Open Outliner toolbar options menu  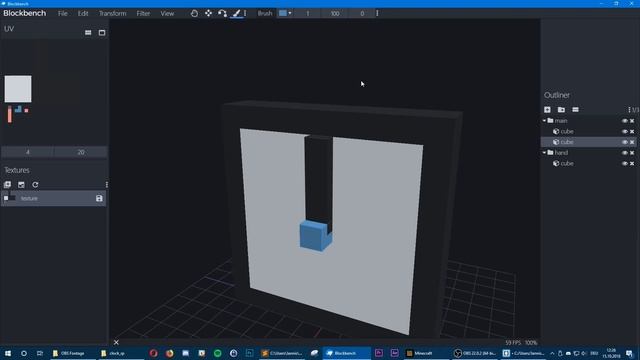(629, 109)
